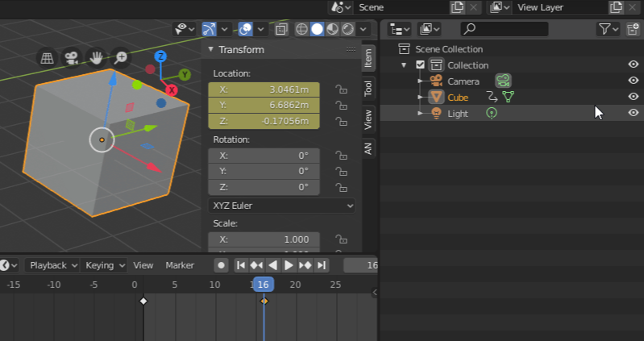Align view to the blue Z axis gizmo

(160, 56)
